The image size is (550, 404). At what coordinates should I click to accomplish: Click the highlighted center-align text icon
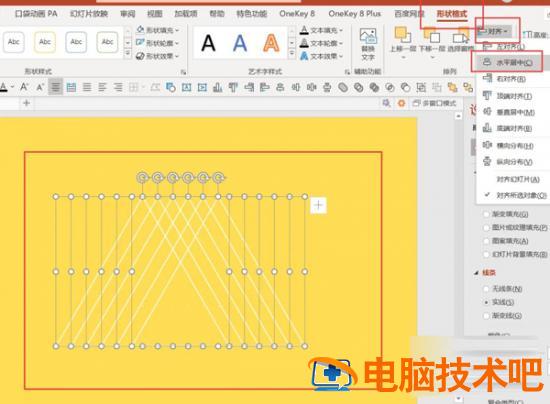(x=56, y=87)
